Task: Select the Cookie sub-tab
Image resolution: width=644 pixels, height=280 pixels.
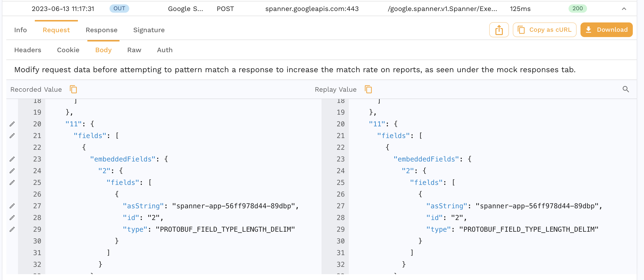Action: 68,50
